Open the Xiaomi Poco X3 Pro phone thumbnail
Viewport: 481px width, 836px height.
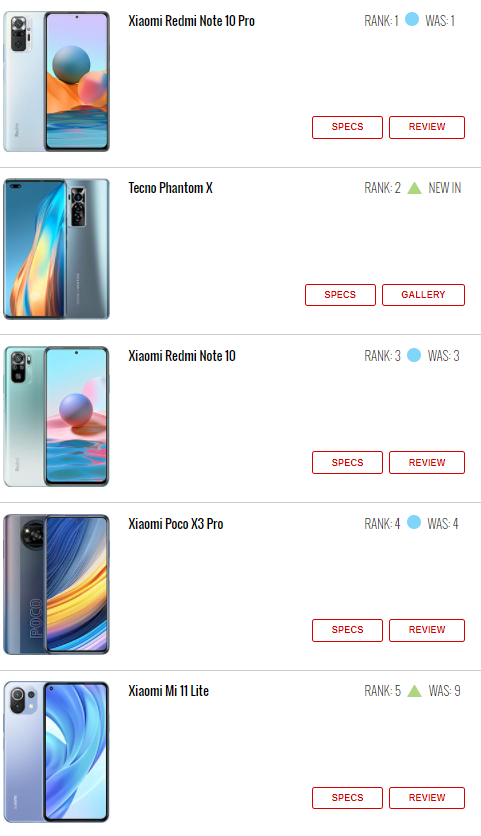click(57, 584)
